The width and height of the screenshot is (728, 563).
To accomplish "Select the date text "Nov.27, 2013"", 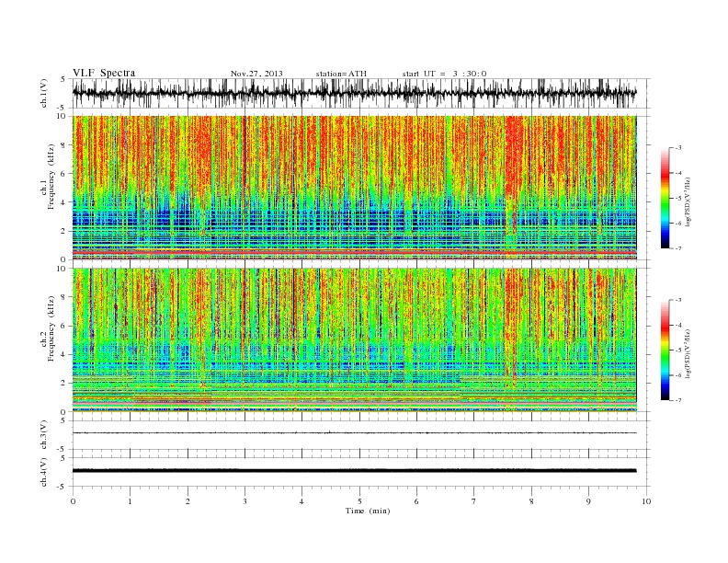I will coord(256,74).
